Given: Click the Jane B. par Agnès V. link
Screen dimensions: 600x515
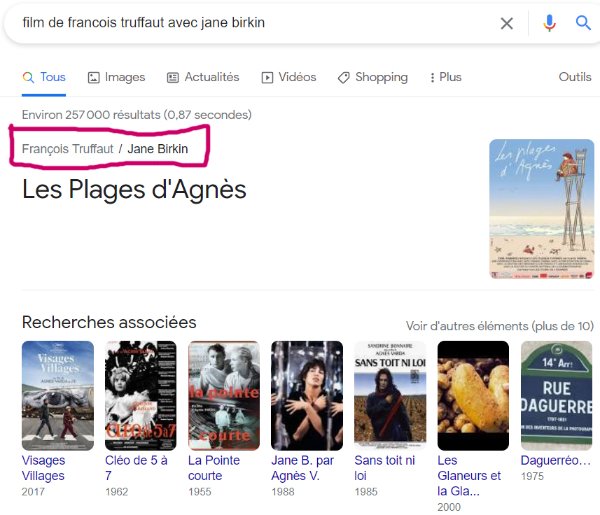Looking at the screenshot, I should [302, 468].
